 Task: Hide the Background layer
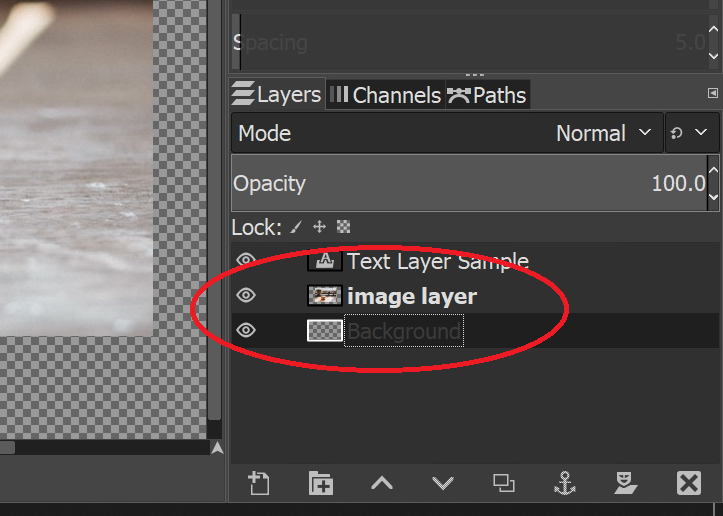246,330
